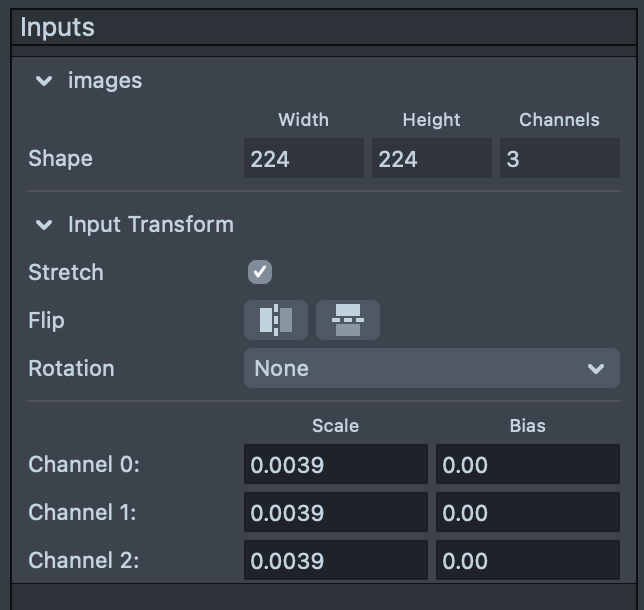Click the Shape Width field
The height and width of the screenshot is (610, 644).
[303, 159]
